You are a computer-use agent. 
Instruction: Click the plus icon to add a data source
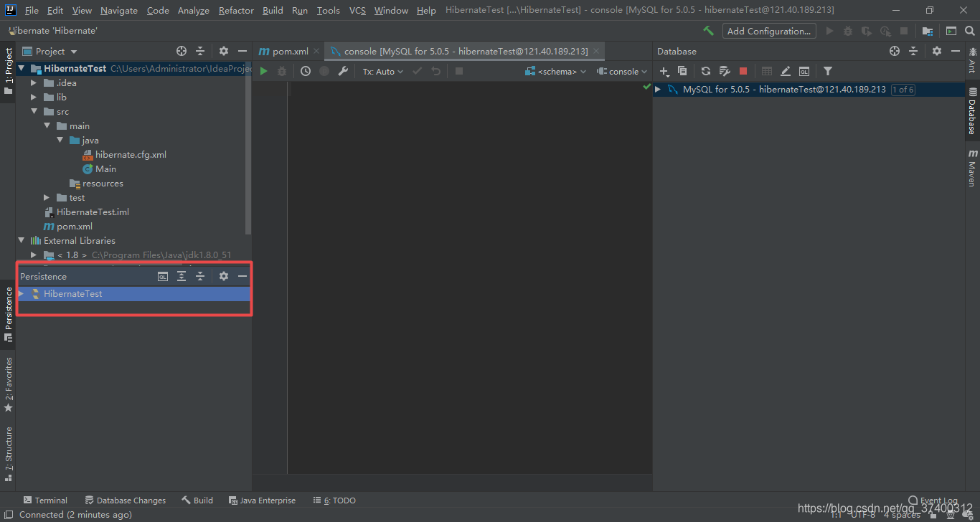(x=664, y=71)
